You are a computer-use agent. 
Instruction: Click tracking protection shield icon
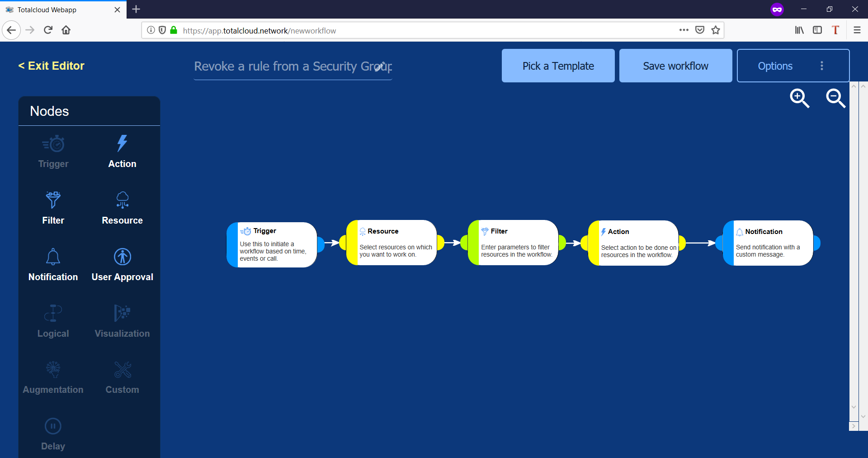(x=162, y=30)
